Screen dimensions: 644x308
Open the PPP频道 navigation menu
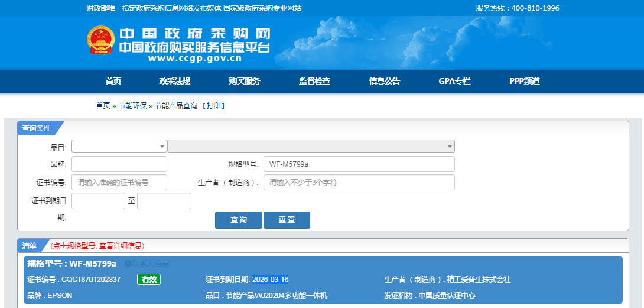tap(525, 81)
